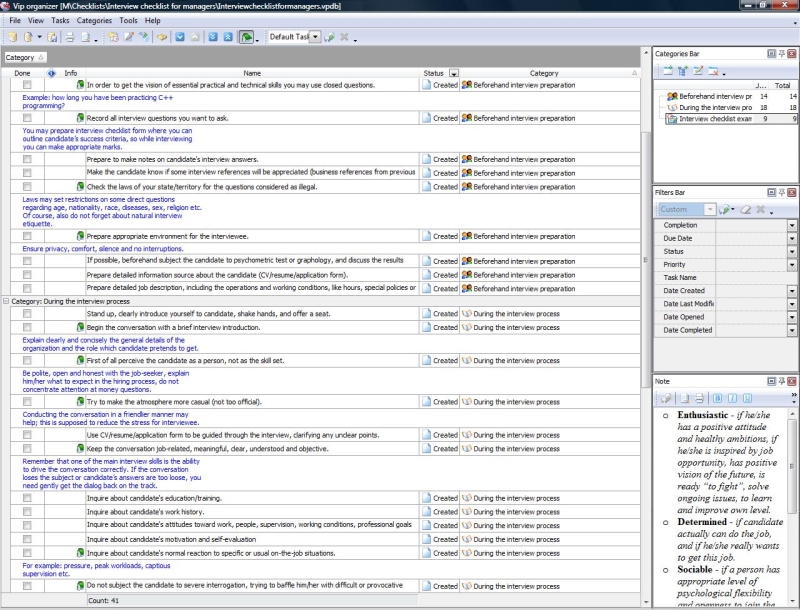The image size is (800, 610).
Task: Click add category icon in Categories Bar
Action: (666, 71)
